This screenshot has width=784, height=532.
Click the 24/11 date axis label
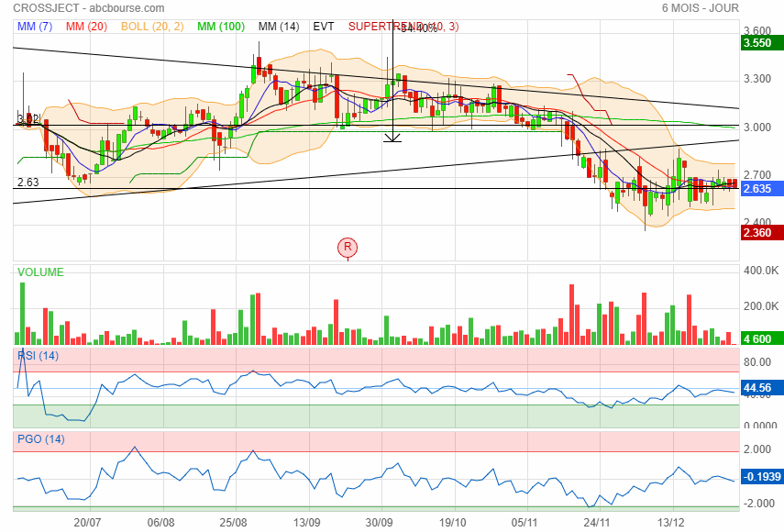[x=597, y=523]
